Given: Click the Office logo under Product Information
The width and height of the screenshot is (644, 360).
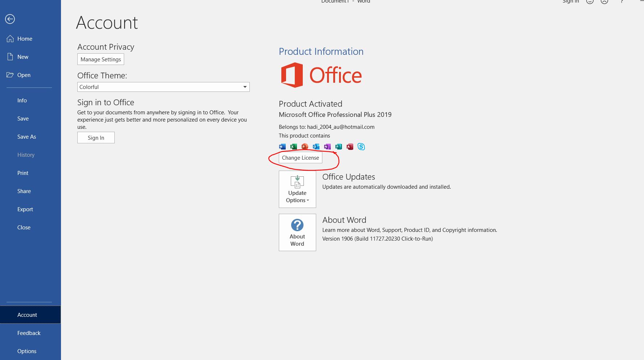Looking at the screenshot, I should pyautogui.click(x=321, y=75).
